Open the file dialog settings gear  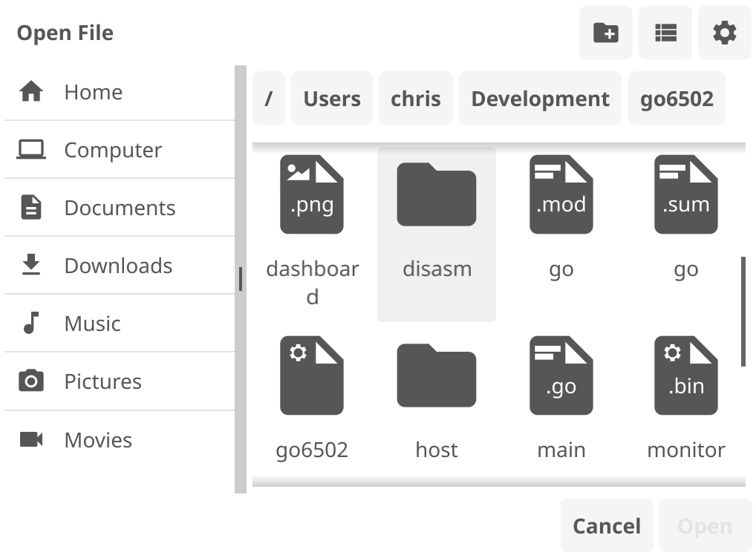tap(725, 33)
